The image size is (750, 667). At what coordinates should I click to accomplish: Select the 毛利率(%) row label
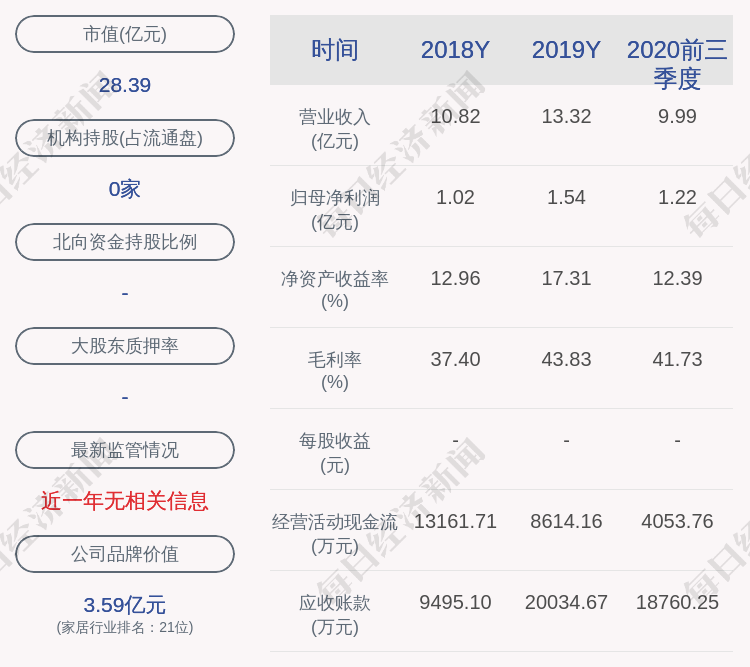pyautogui.click(x=335, y=371)
